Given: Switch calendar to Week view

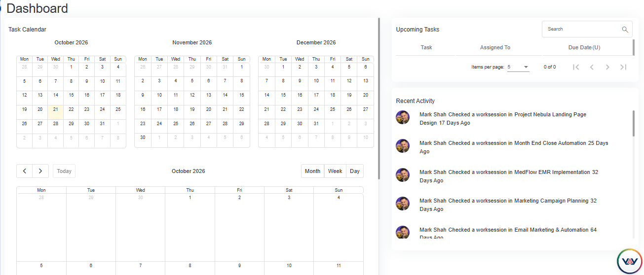Looking at the screenshot, I should (x=335, y=171).
